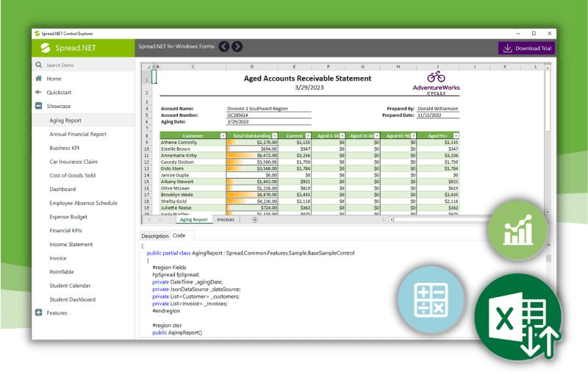Open the Car Insurance Claim demo

click(x=73, y=162)
